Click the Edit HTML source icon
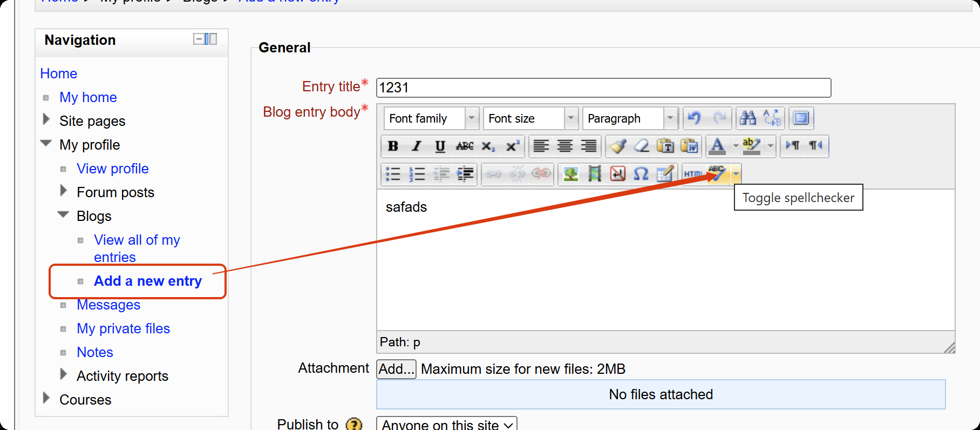 [693, 174]
